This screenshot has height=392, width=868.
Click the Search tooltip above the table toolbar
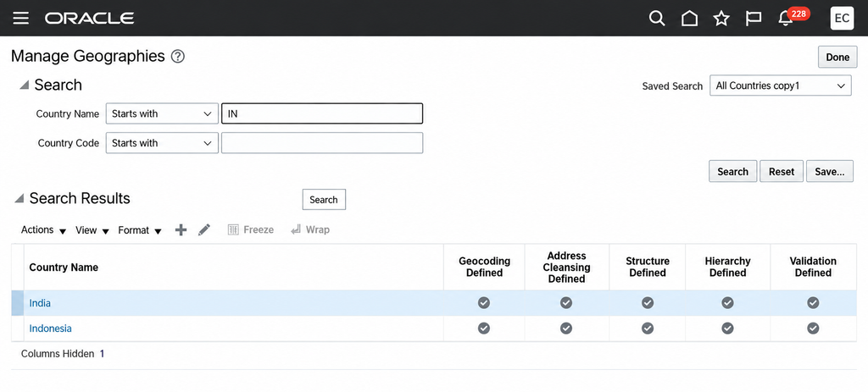click(324, 200)
